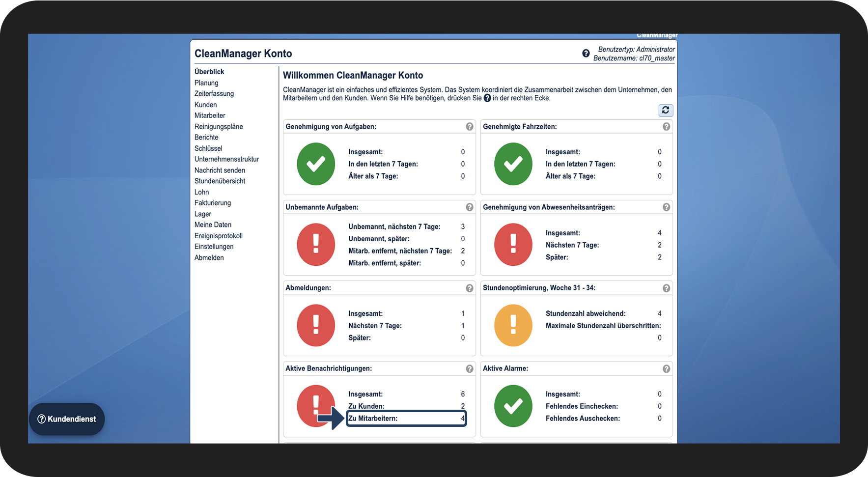Click orange warning icon in Stundenoptimierung
Image resolution: width=868 pixels, height=477 pixels.
(x=513, y=325)
